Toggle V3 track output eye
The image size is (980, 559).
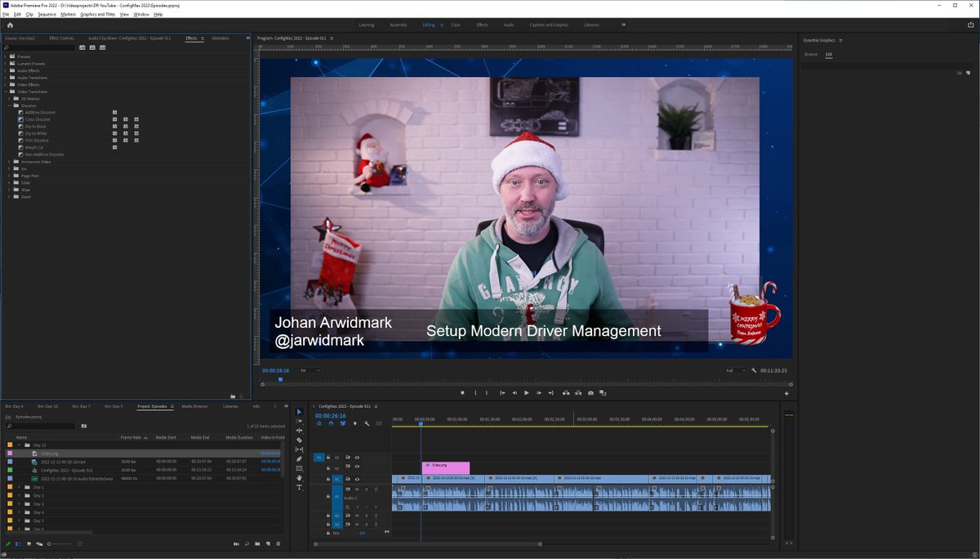point(357,458)
